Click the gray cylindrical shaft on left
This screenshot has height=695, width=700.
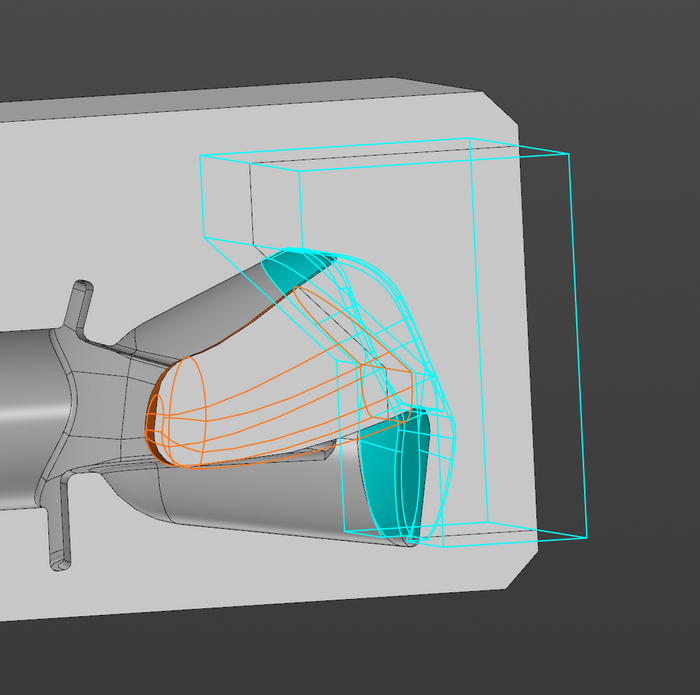(x=25, y=400)
